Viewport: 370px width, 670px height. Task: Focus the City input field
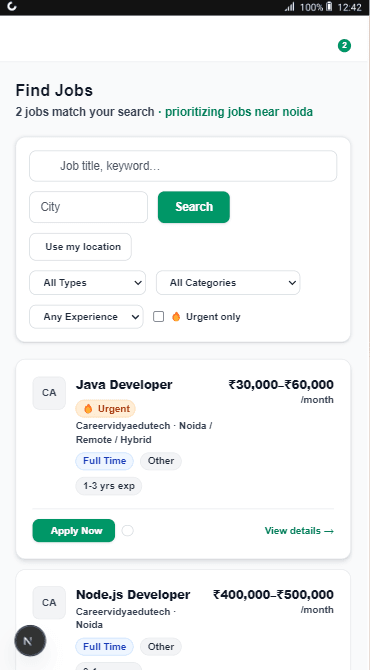(88, 207)
